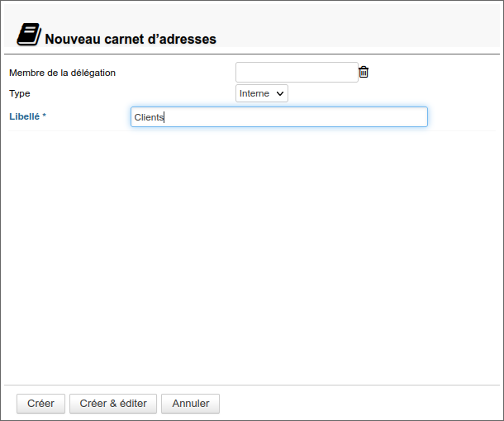Screen dimensions: 504x421
Task: Click into the Libellé text field
Action: pos(278,117)
